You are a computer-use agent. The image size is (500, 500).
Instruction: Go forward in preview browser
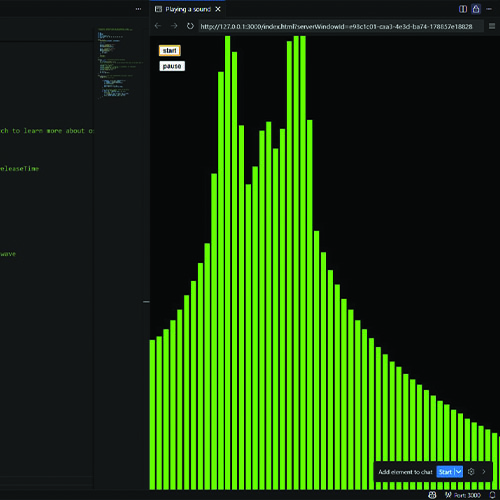[x=174, y=26]
